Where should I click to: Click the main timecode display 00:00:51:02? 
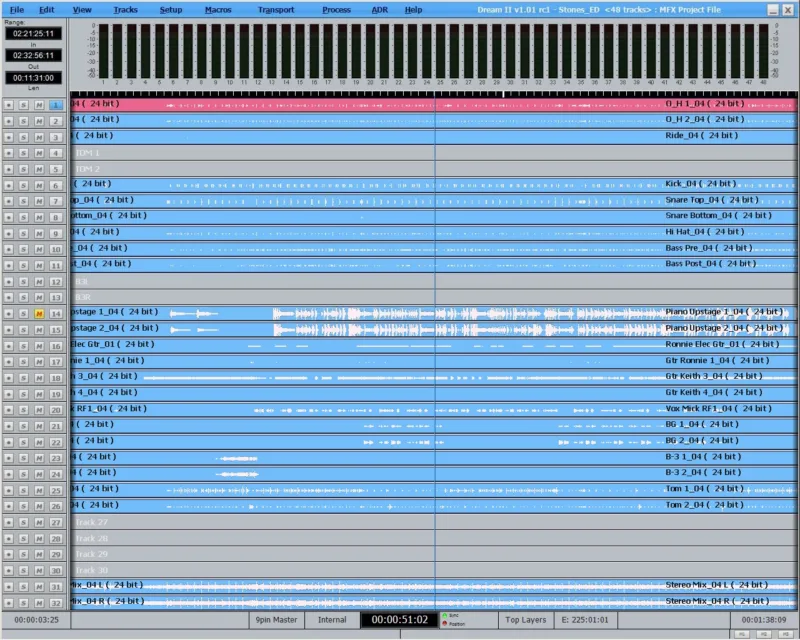click(x=399, y=620)
